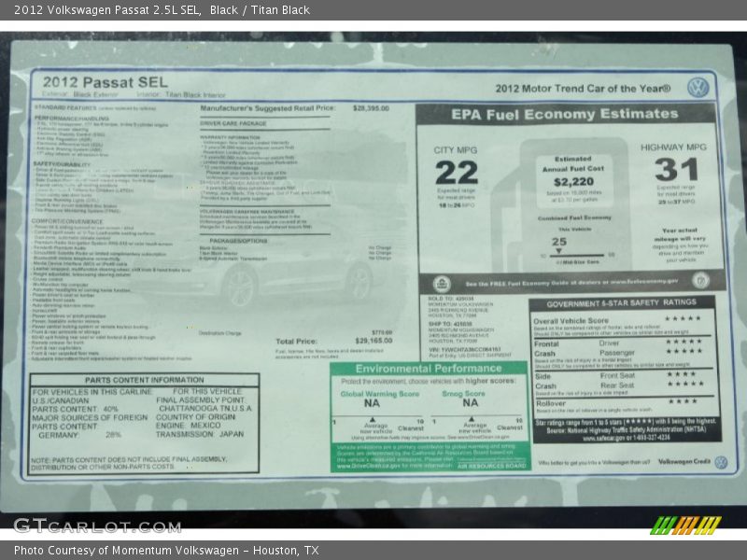747x560 pixels.
Task: Select the Environmental Performance header
Action: [x=430, y=369]
